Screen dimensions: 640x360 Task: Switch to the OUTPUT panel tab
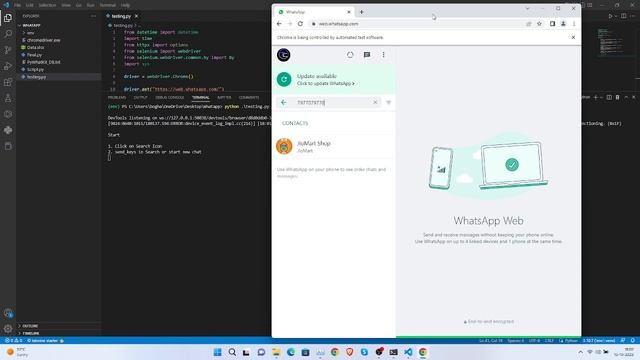click(140, 98)
